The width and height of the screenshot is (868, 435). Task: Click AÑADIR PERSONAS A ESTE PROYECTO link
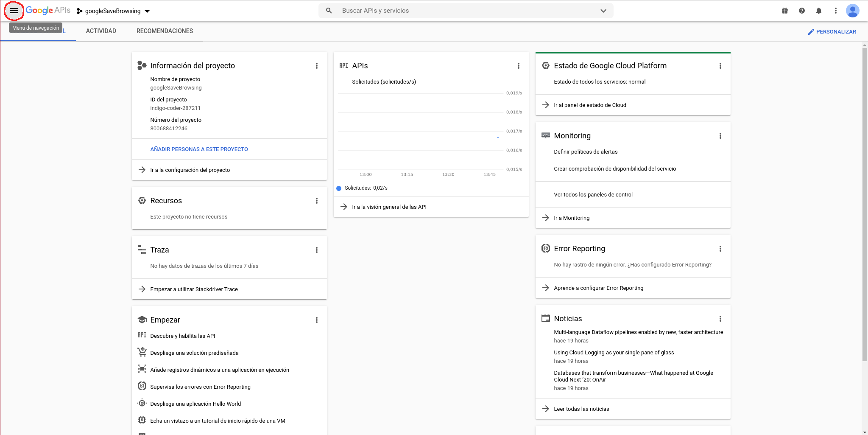tap(199, 149)
